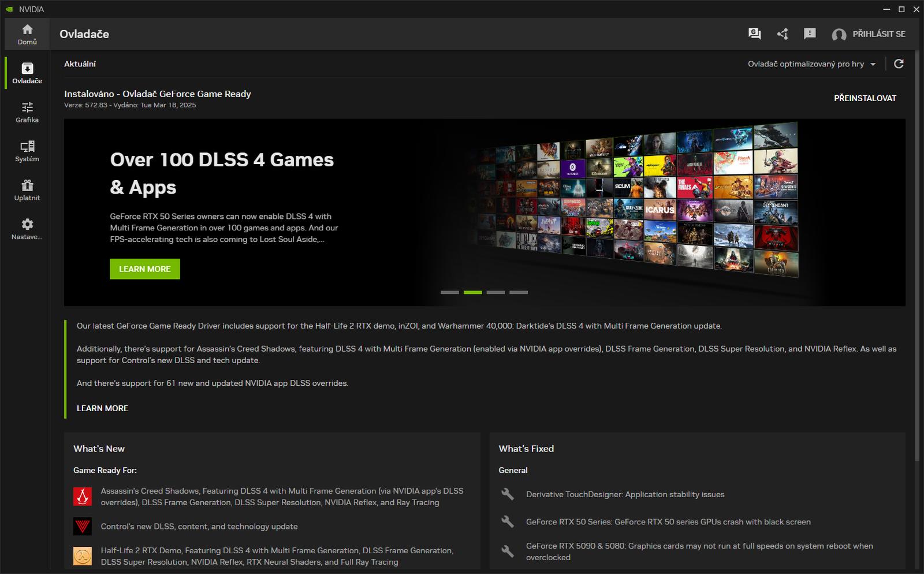Open the Systém sidebar section
The height and width of the screenshot is (574, 924).
coord(27,151)
